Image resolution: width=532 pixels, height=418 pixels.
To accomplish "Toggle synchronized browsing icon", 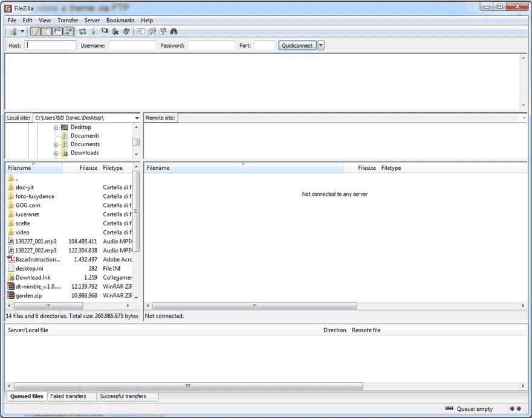I will click(163, 31).
